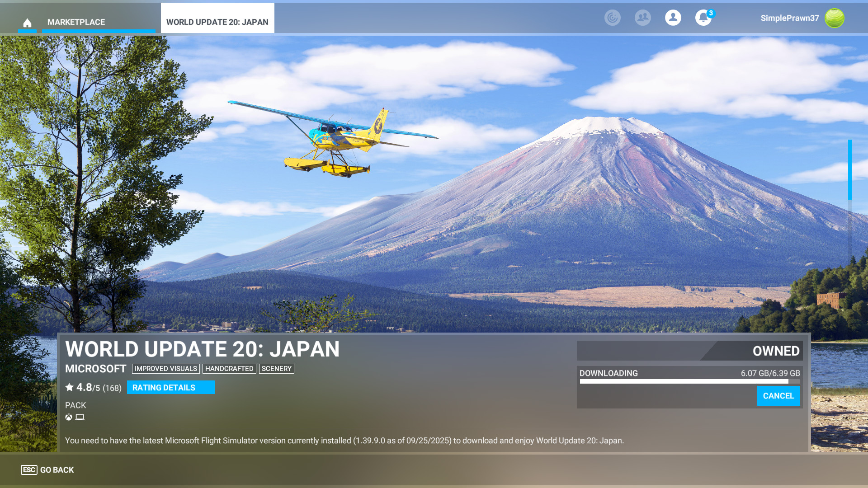This screenshot has height=488, width=868.
Task: Click the Handcrafted tag
Action: pyautogui.click(x=229, y=369)
